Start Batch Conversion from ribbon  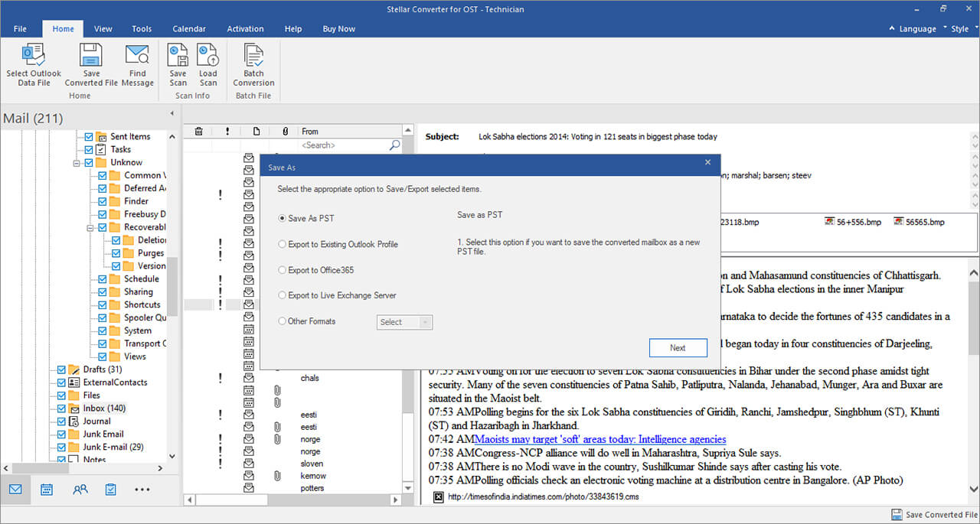[253, 64]
